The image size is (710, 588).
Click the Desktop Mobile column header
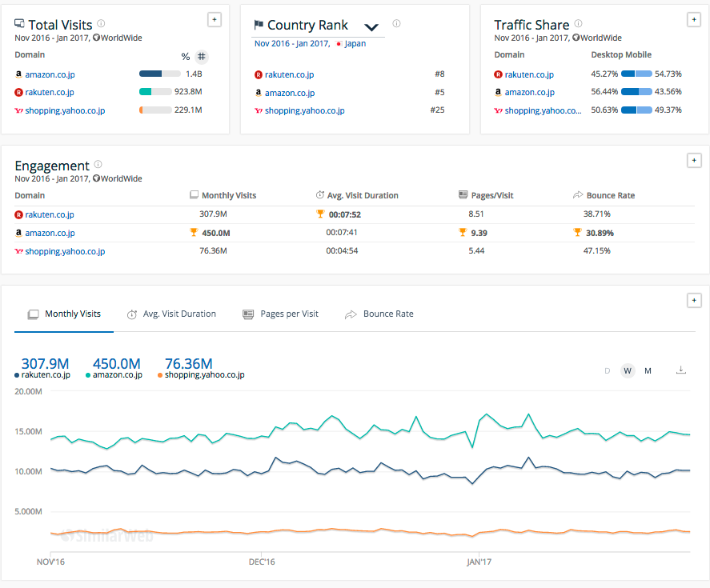(x=621, y=54)
